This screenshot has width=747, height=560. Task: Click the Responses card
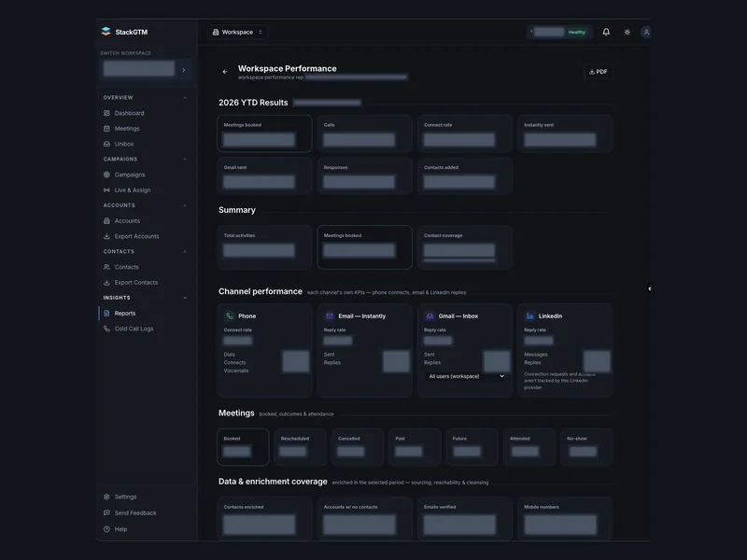(x=364, y=175)
